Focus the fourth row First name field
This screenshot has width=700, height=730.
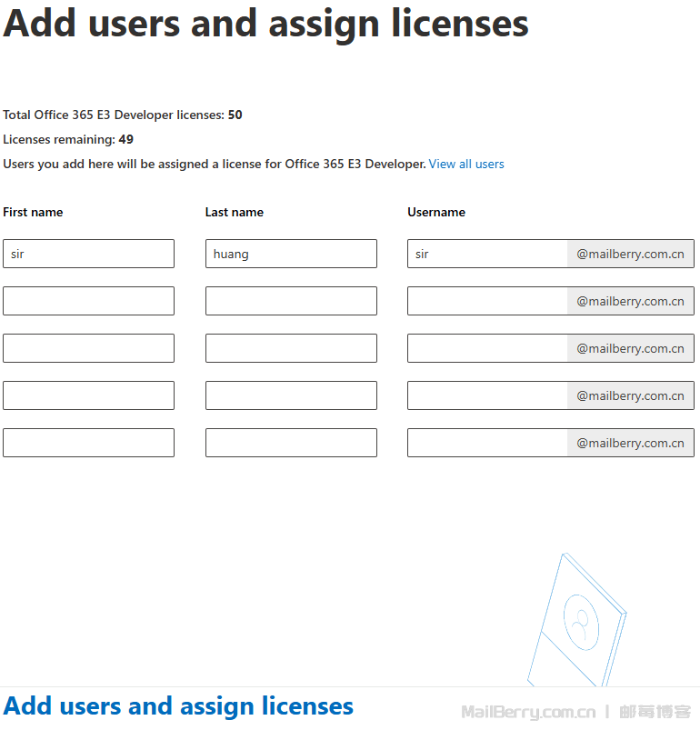click(88, 395)
